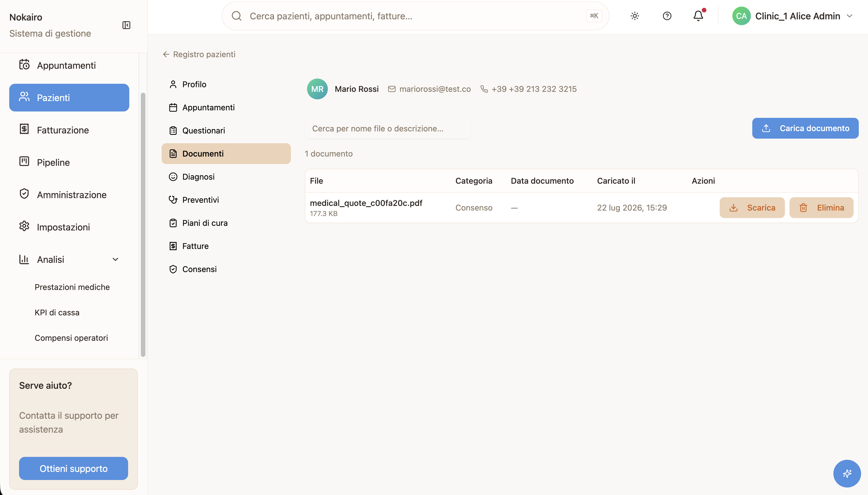This screenshot has width=868, height=495.
Task: Open Questionari tab
Action: click(226, 131)
